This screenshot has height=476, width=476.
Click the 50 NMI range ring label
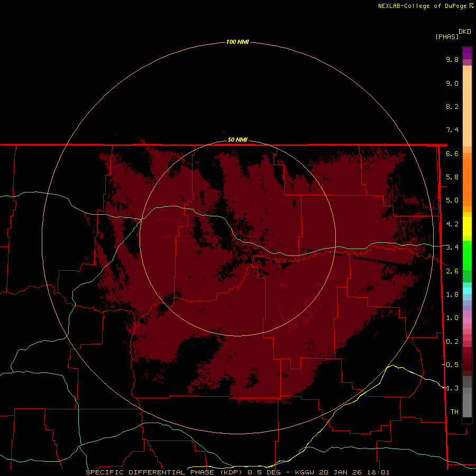pyautogui.click(x=237, y=140)
